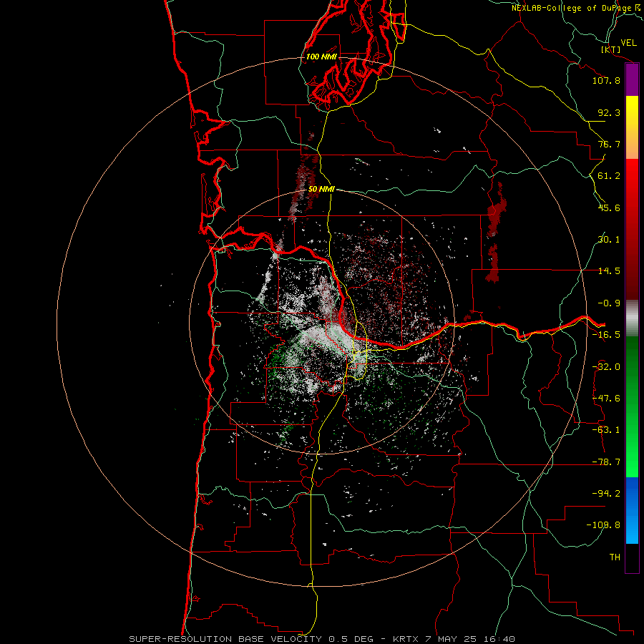Click the NEXLAB-College of DuPage credit text
Image resolution: width=644 pixels, height=644 pixels.
(575, 8)
